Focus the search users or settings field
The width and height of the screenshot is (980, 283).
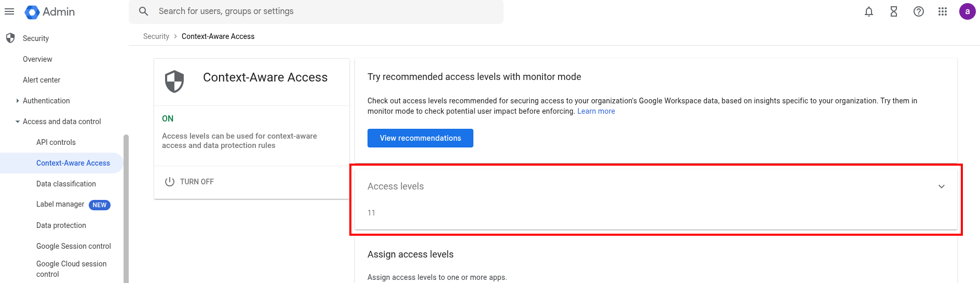(x=316, y=11)
